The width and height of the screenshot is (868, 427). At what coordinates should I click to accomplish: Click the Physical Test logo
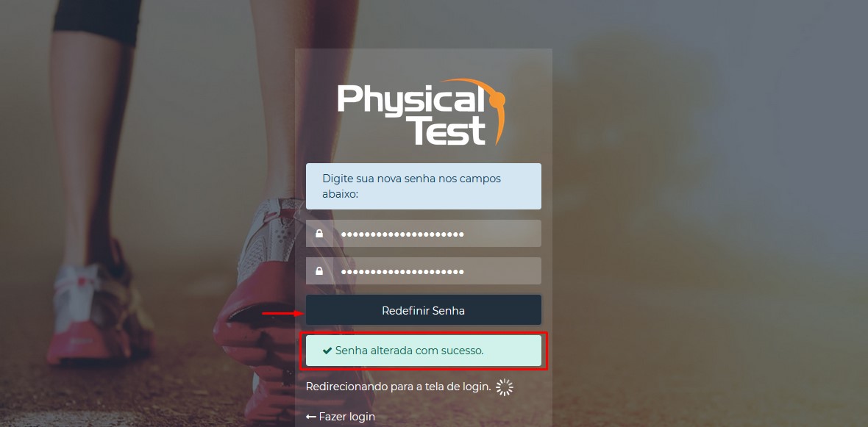click(421, 112)
